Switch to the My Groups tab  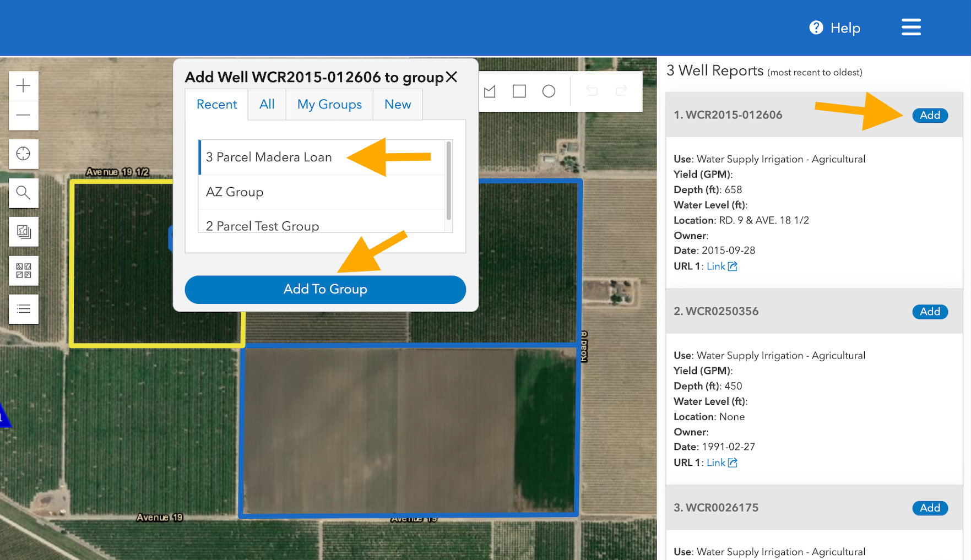pyautogui.click(x=329, y=105)
